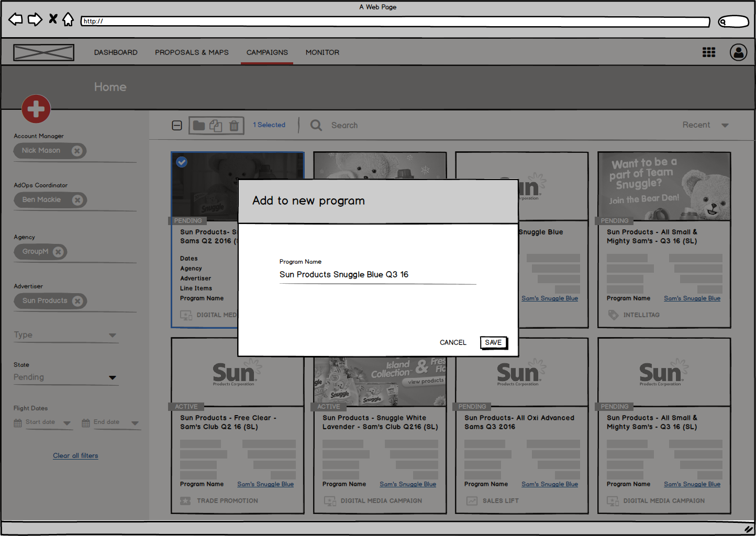Open the Type dropdown
The image size is (756, 536).
[x=66, y=335]
